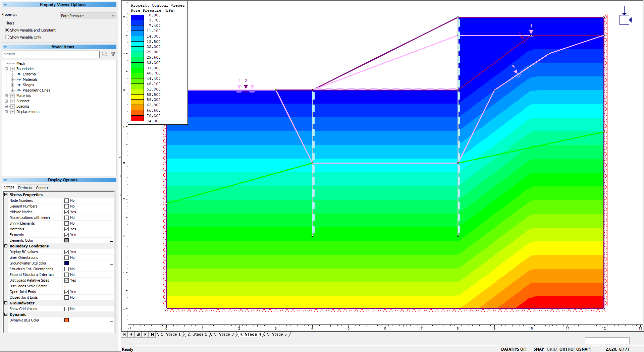
Task: Open the Decimals tab in Display Options
Action: pos(25,188)
